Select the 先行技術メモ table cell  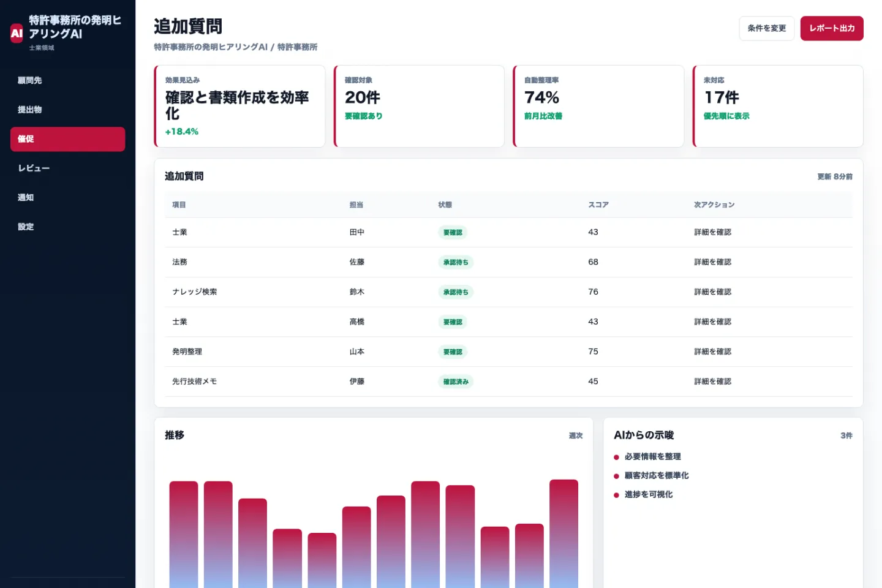(195, 382)
